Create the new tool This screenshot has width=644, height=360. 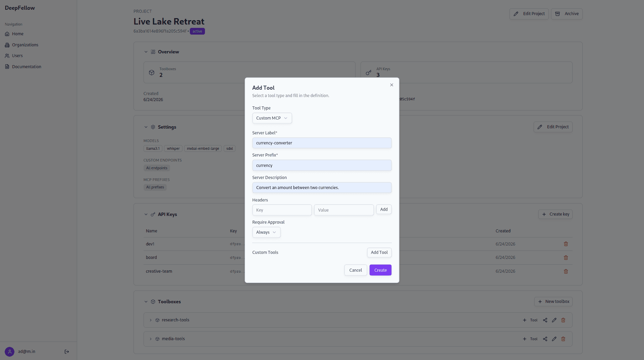(x=380, y=270)
